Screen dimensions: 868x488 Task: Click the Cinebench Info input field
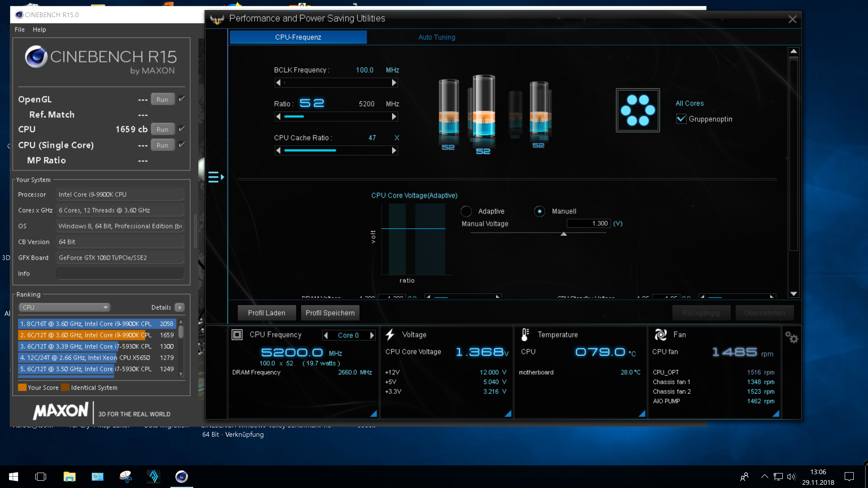click(120, 273)
